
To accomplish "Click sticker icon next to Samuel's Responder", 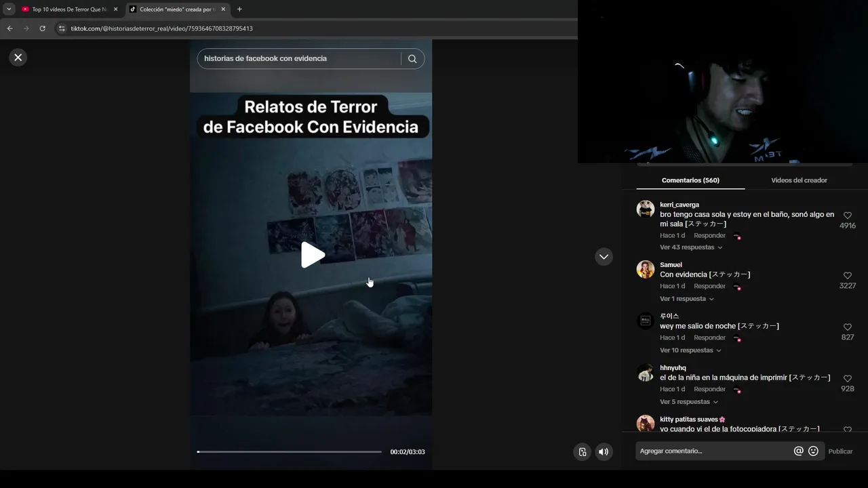I will [737, 287].
